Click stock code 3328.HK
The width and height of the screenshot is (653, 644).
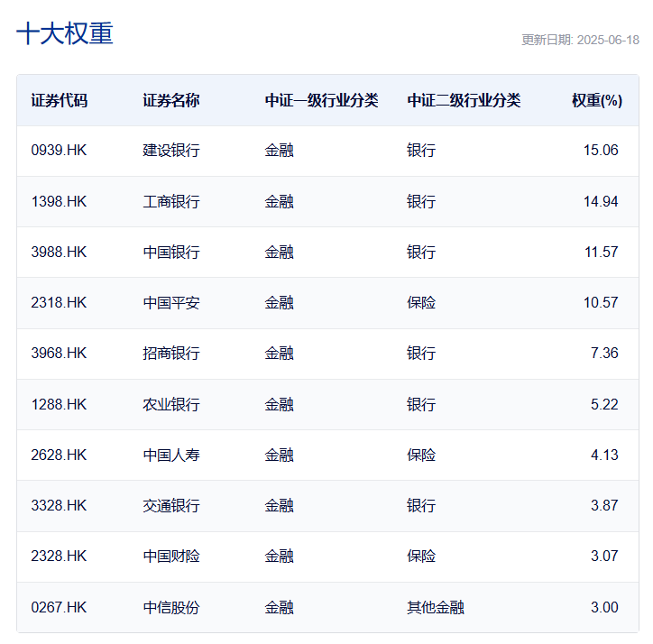59,506
